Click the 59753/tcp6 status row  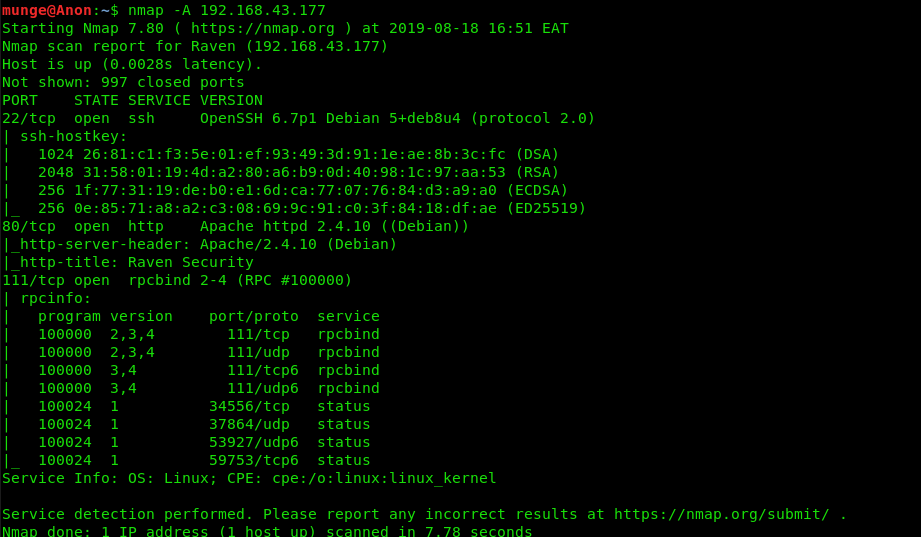click(204, 460)
